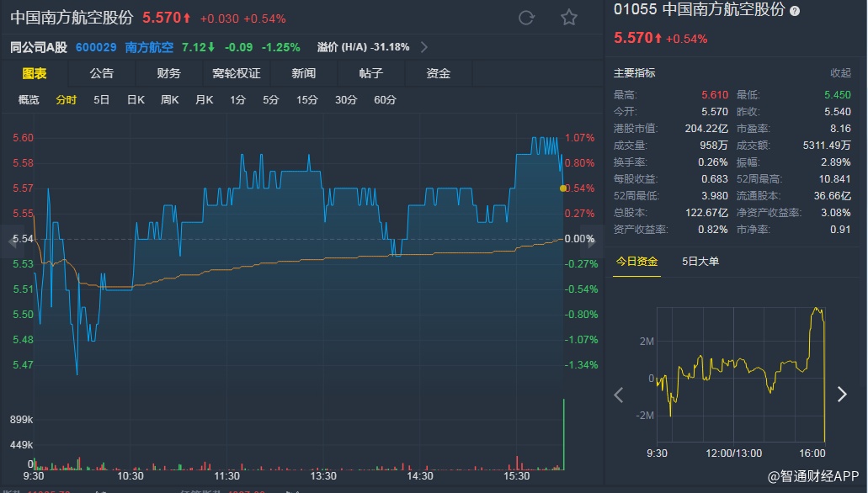This screenshot has height=493, width=868.
Task: Select the 60分 interval
Action: pos(385,100)
